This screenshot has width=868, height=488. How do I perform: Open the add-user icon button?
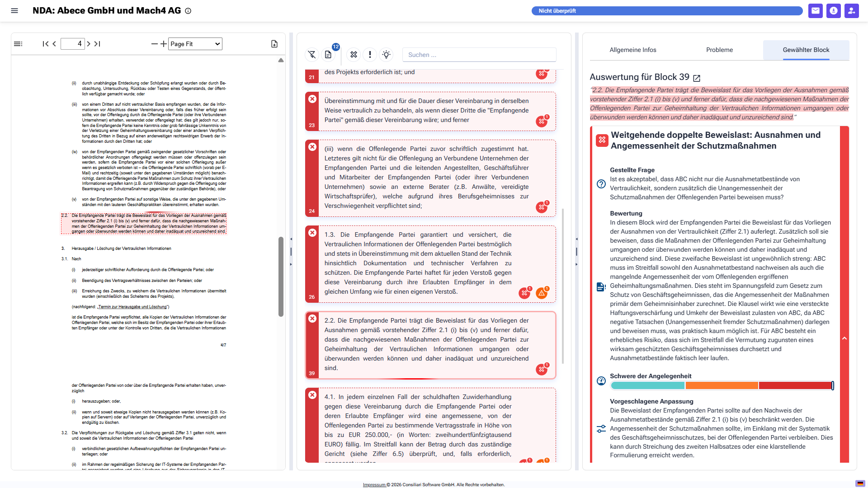852,11
